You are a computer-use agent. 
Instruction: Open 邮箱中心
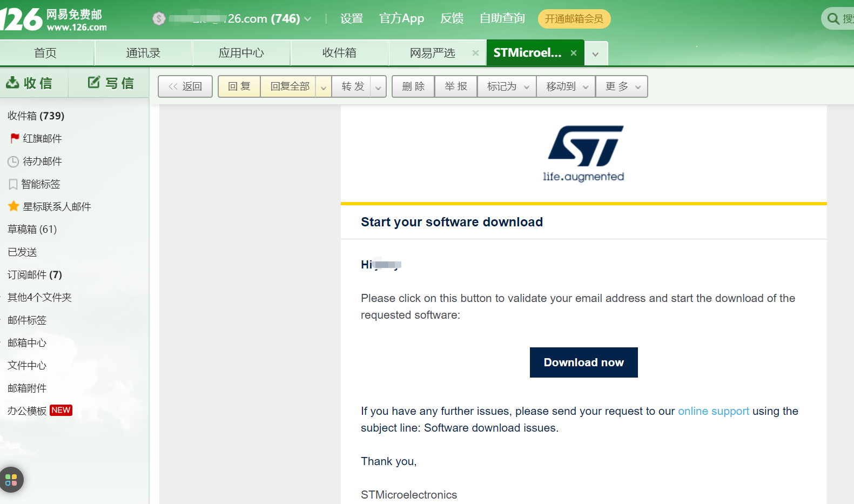[x=27, y=342]
